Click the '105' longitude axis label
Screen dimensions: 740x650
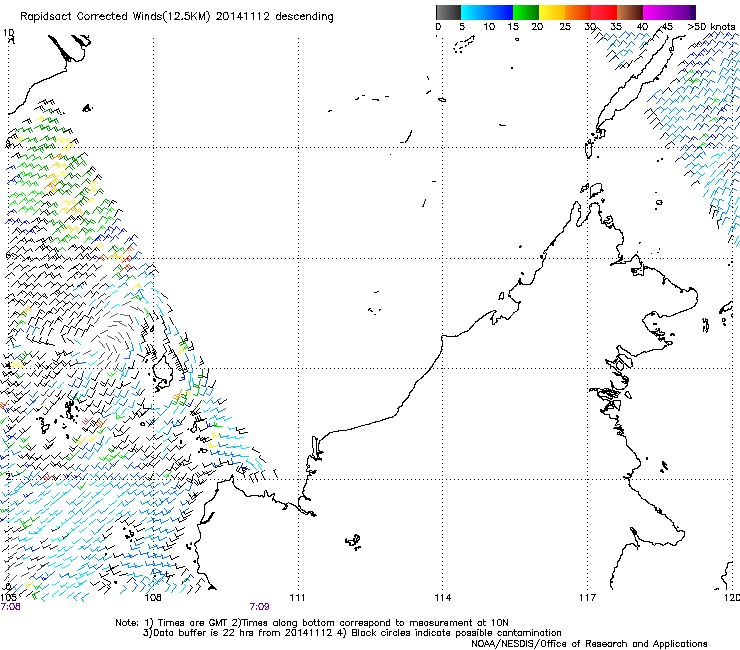pos(8,598)
